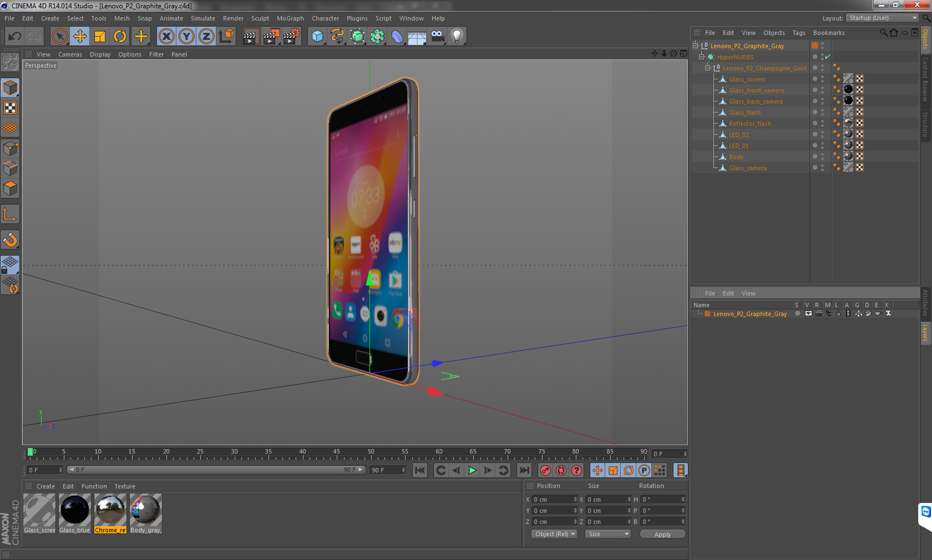Add a HyperNURBS generator icon
The width and height of the screenshot is (932, 560).
[x=357, y=37]
